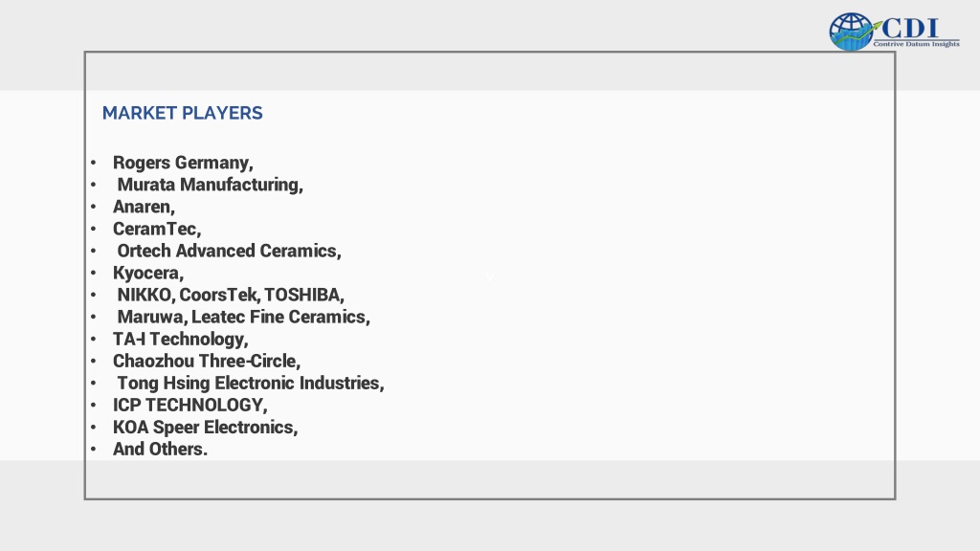Select the MARKET PLAYERS heading

(183, 113)
